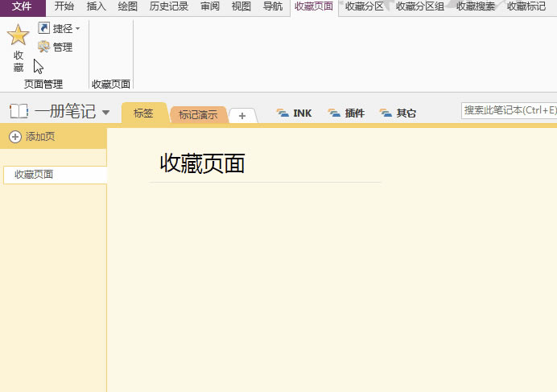The width and height of the screenshot is (557, 392).
Task: Select the 收藏页面 ribbon tab
Action: coord(314,6)
